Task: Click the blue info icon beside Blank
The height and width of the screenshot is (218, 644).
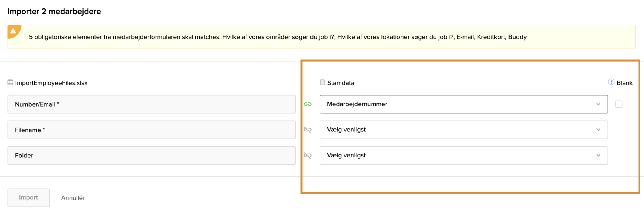Action: pos(611,82)
